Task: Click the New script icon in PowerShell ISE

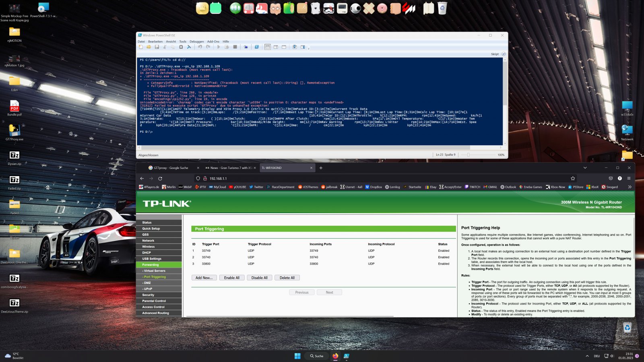Action: pyautogui.click(x=141, y=47)
